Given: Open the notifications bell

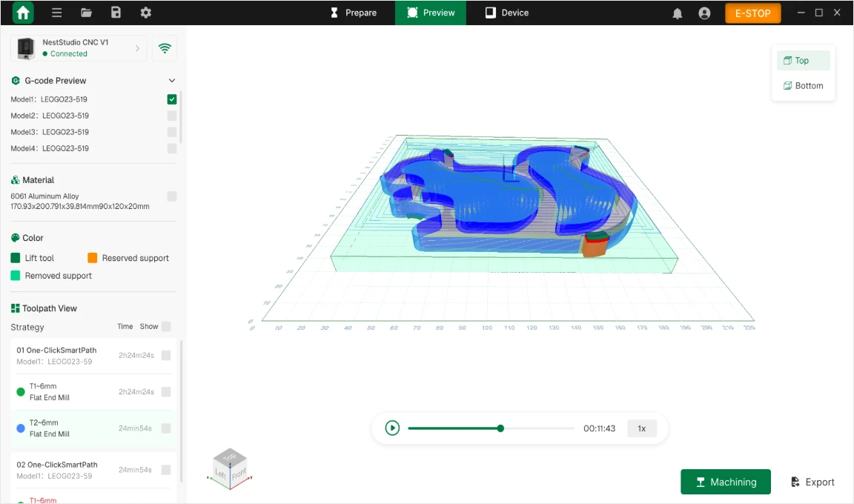Looking at the screenshot, I should pos(677,13).
